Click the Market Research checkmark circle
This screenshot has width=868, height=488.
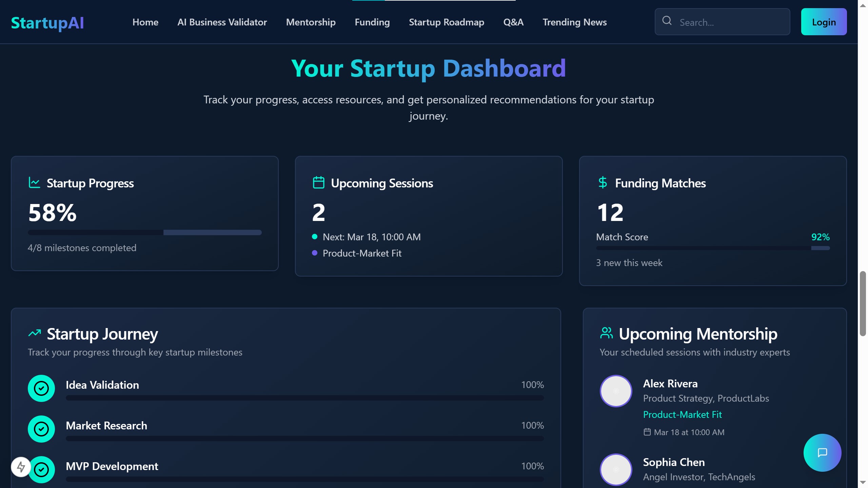[x=41, y=429]
